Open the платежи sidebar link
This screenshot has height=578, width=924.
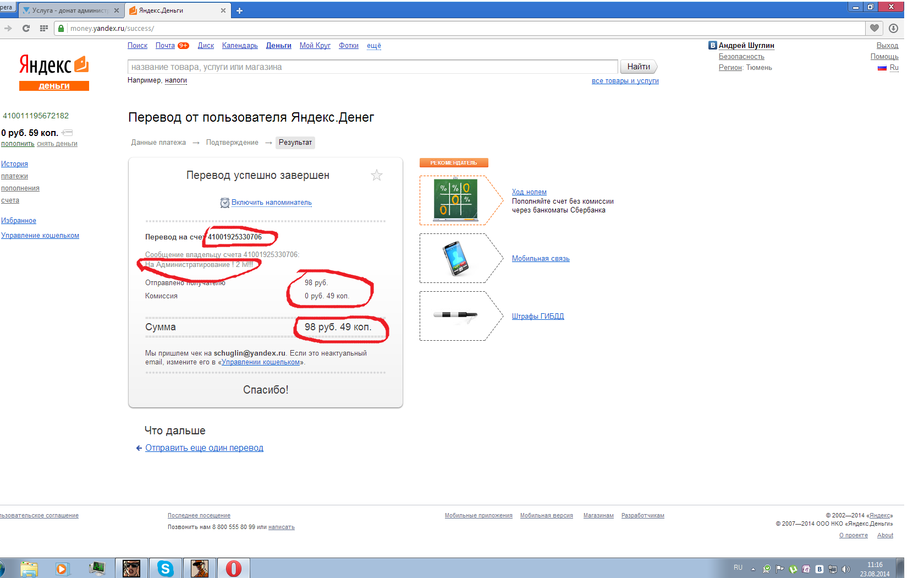tap(14, 176)
